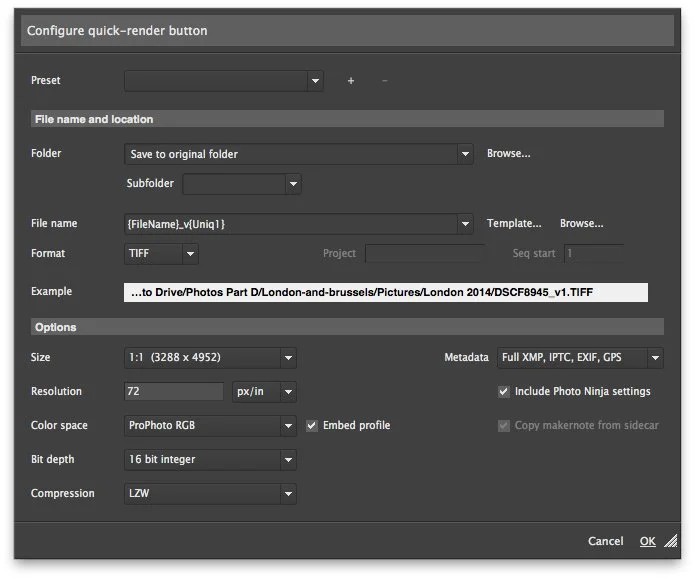Click the Seq start field
Viewport: 695px width, 579px height.
[x=594, y=254]
